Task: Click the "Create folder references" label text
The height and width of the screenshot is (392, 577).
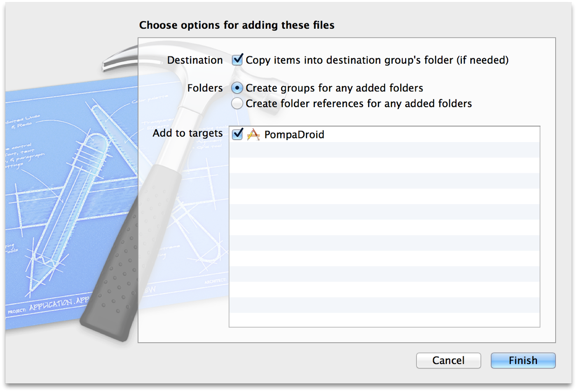Action: 359,103
